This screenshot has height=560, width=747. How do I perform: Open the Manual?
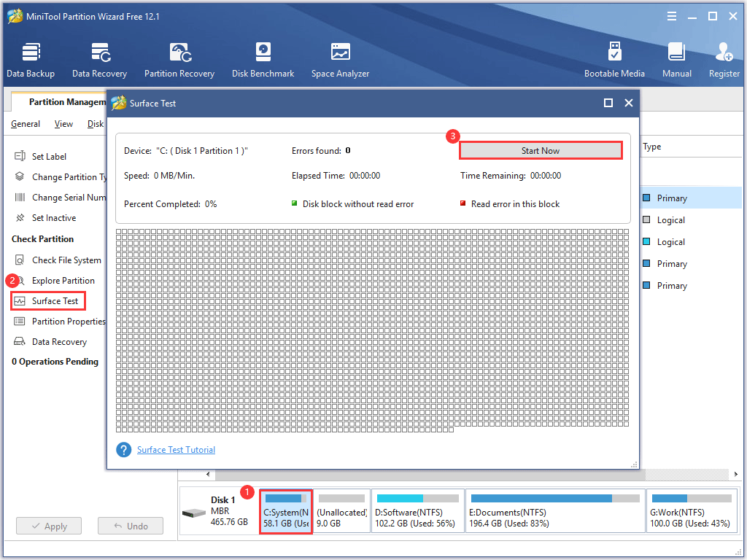tap(676, 60)
